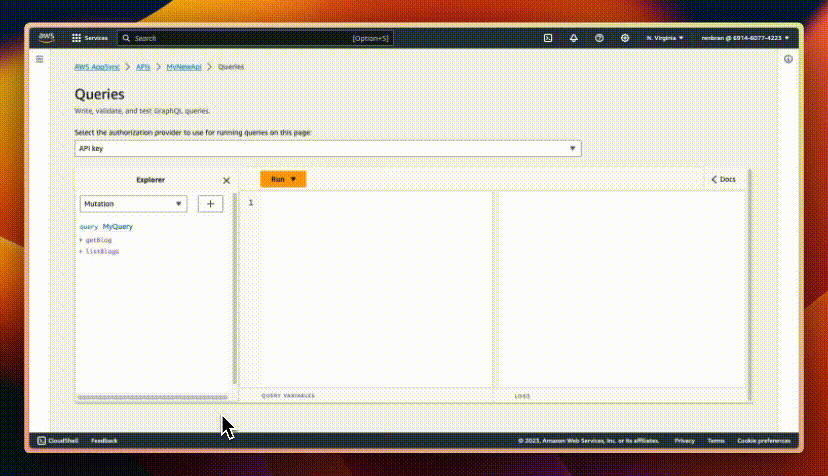Expand the listBlogs field
This screenshot has height=476, width=828.
[x=99, y=251]
